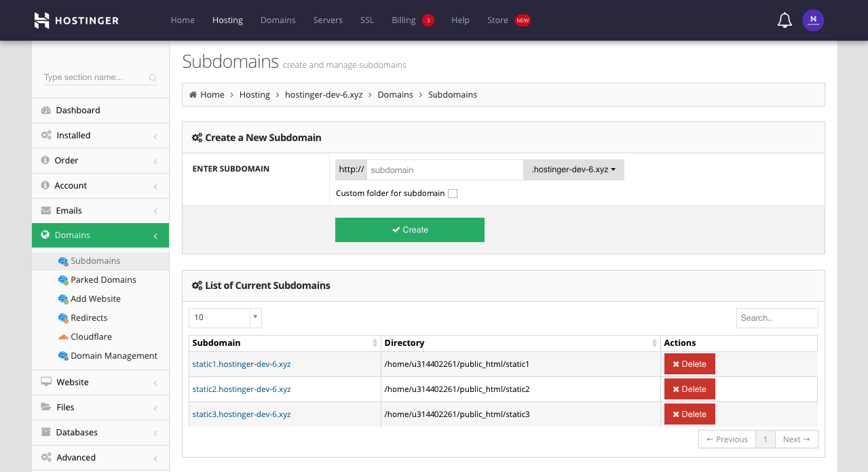Screen dimensions: 868x472
Task: Click the Parked Domains icon
Action: [x=63, y=280]
